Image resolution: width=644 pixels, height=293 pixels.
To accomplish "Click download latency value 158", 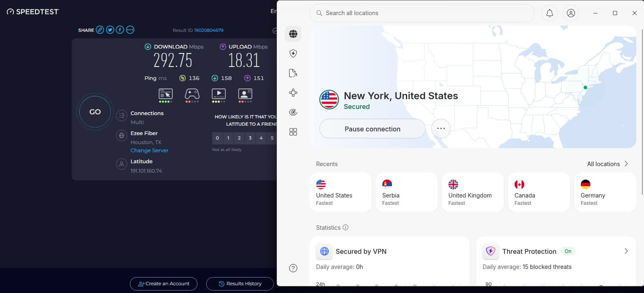I will pos(226,78).
